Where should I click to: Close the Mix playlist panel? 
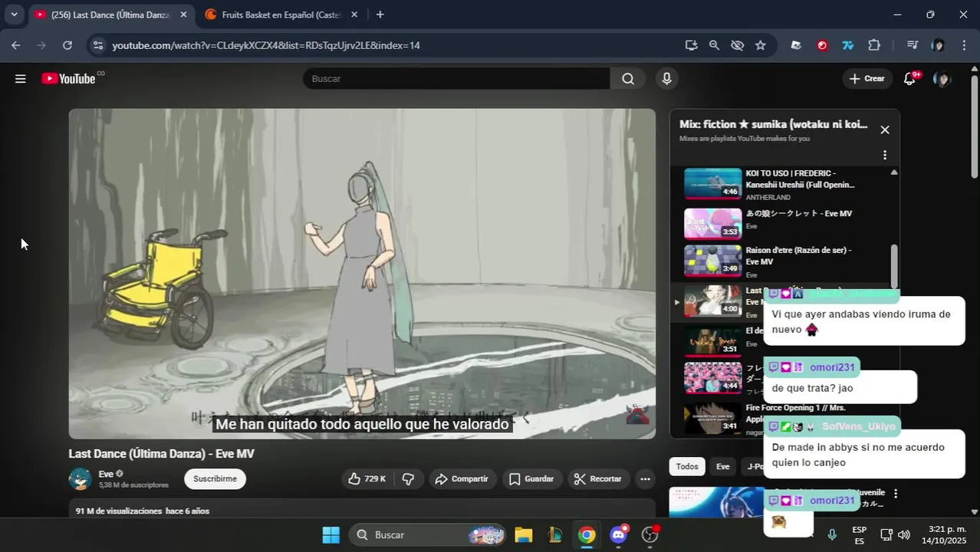[x=885, y=130]
